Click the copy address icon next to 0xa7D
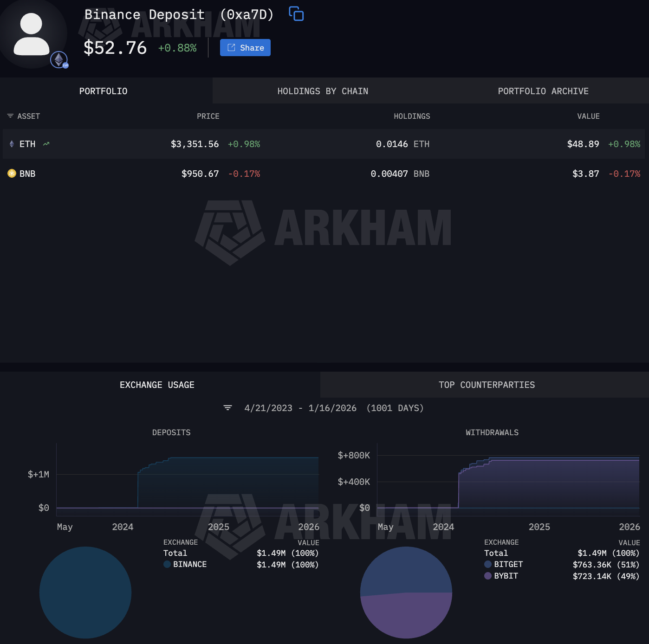Image resolution: width=649 pixels, height=644 pixels. tap(296, 14)
